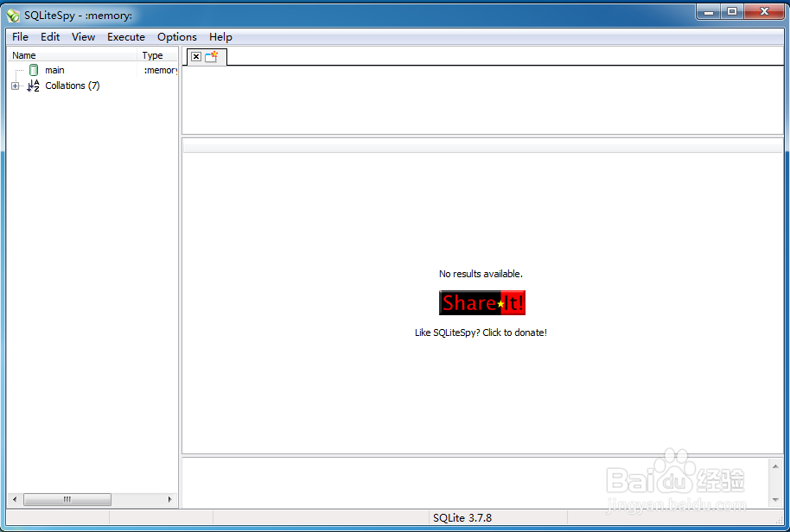Click the SQL editor text area
This screenshot has width=790, height=532.
click(x=482, y=99)
